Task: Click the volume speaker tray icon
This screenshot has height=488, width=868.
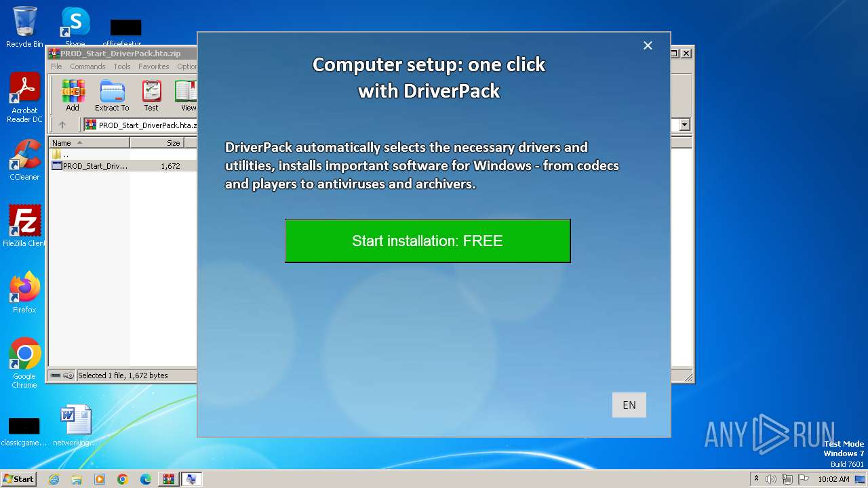Action: click(771, 479)
